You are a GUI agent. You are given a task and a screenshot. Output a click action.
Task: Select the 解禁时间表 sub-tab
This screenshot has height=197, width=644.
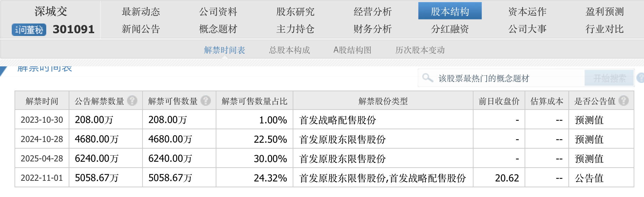(x=224, y=50)
